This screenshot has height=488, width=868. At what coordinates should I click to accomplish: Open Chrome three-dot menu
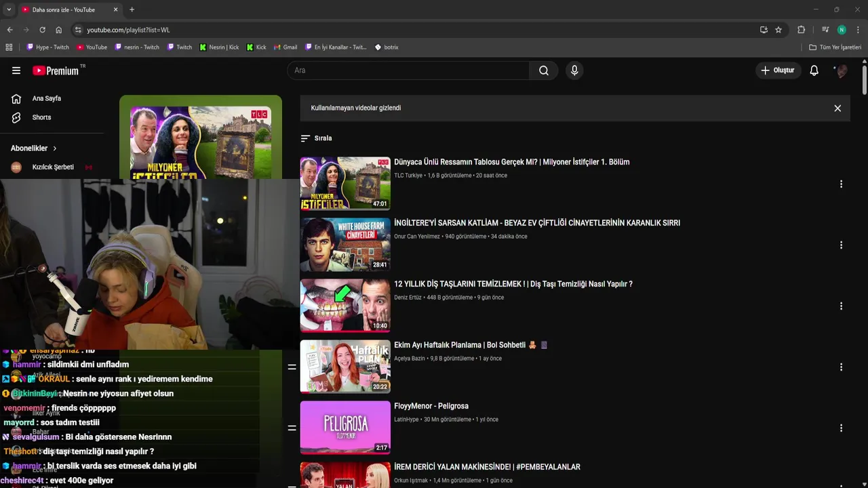858,30
